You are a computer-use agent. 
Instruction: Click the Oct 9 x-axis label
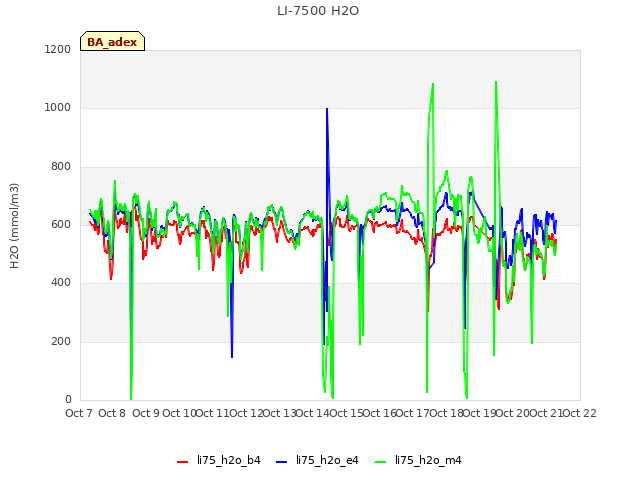point(146,413)
